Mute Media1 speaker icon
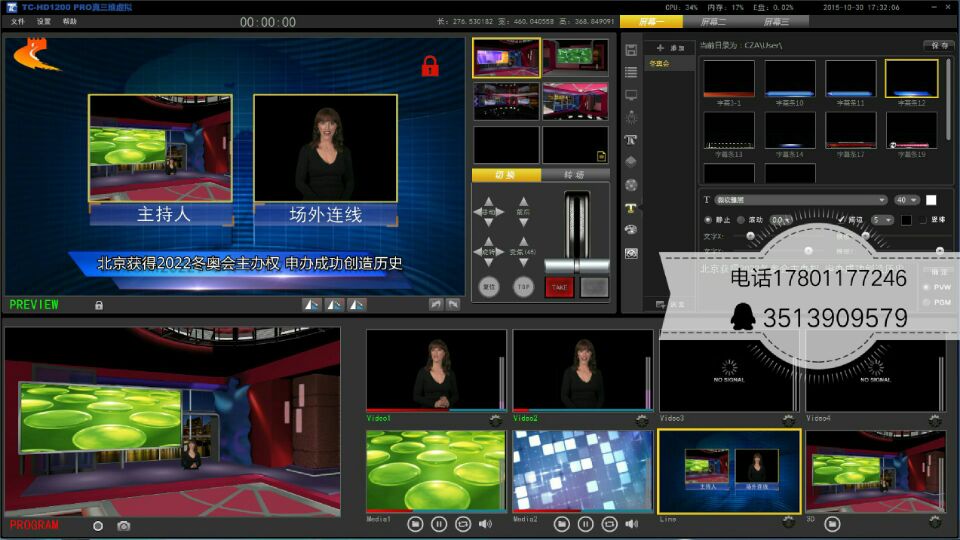This screenshot has height=540, width=960. tap(485, 523)
